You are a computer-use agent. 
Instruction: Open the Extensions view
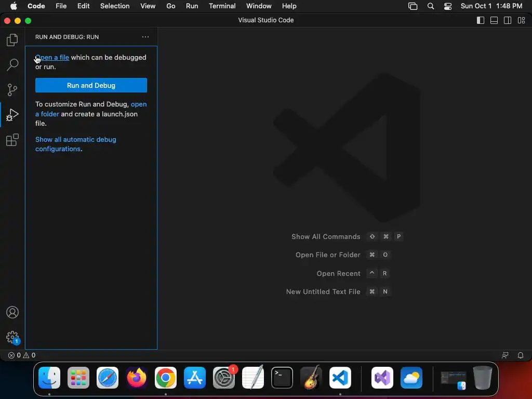12,140
